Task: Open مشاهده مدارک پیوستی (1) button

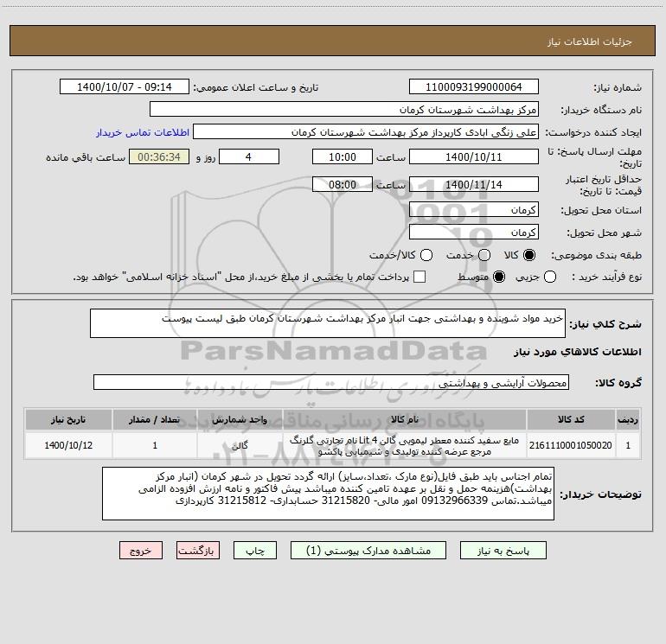Action: (368, 551)
